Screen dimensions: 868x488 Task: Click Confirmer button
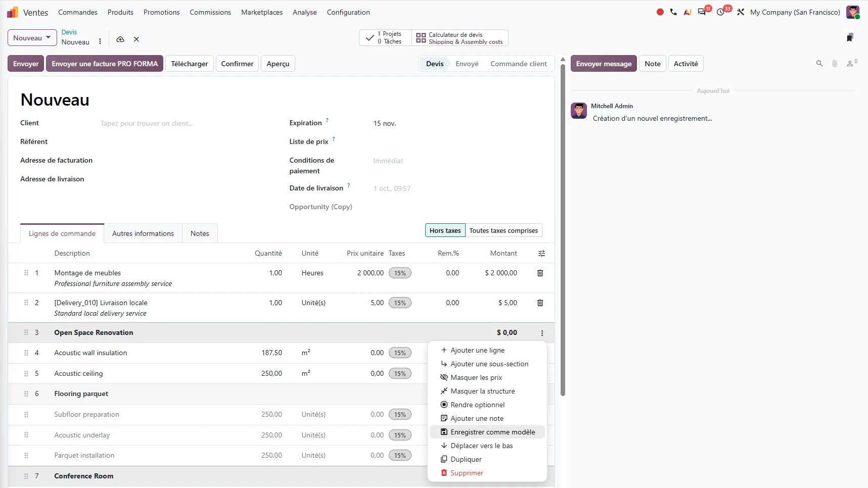pos(237,64)
